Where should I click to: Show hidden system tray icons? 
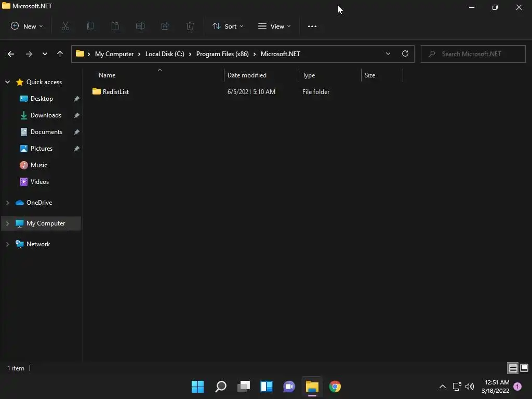(x=443, y=387)
